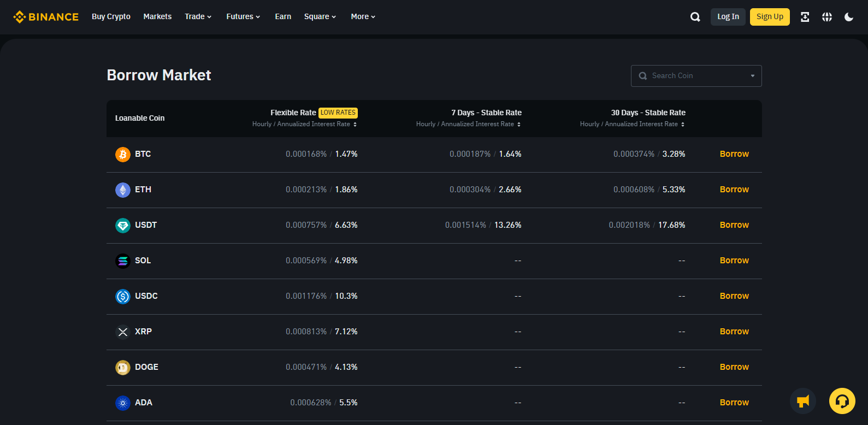Click USDT coin name label

pyautogui.click(x=146, y=225)
